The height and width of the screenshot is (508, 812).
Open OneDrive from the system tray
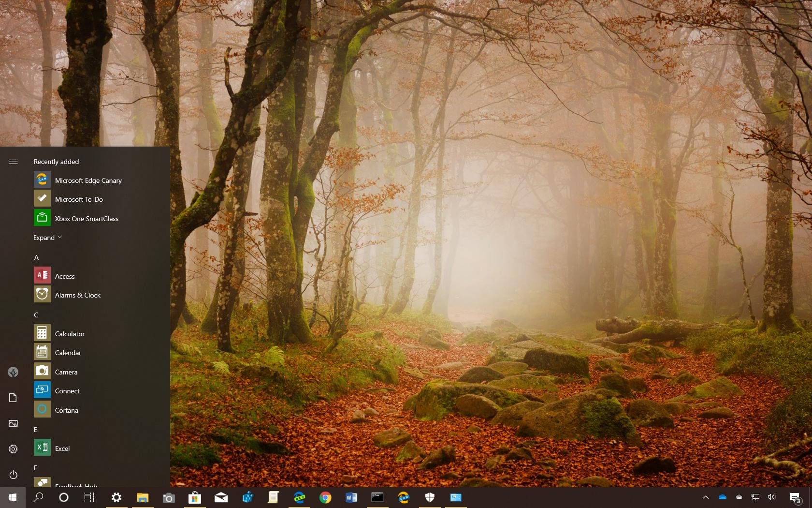(x=723, y=497)
